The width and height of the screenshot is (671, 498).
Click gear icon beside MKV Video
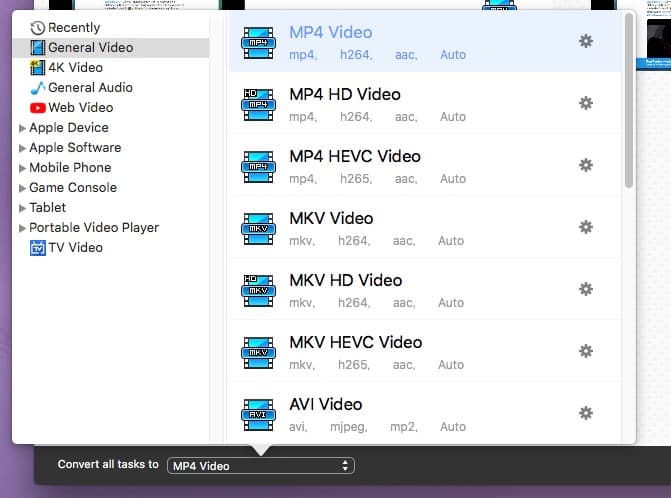click(586, 227)
